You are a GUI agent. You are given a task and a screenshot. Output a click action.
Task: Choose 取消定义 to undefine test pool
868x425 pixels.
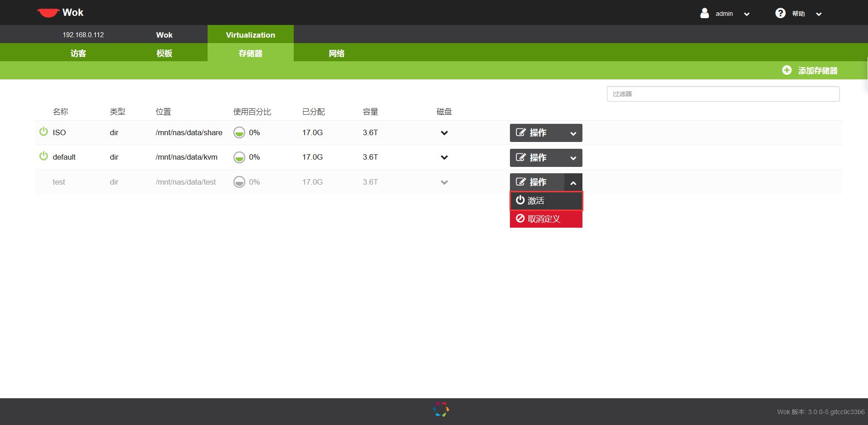[x=546, y=219]
